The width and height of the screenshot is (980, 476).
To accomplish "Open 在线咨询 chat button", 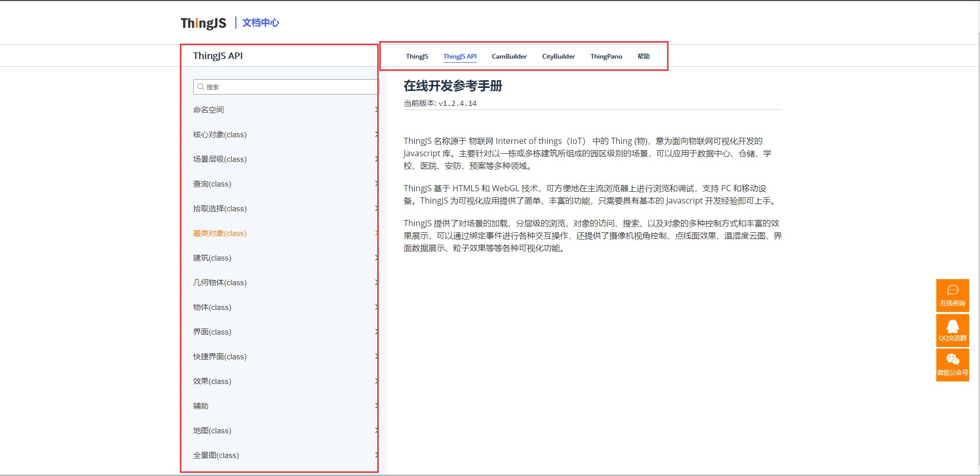I will coord(952,295).
